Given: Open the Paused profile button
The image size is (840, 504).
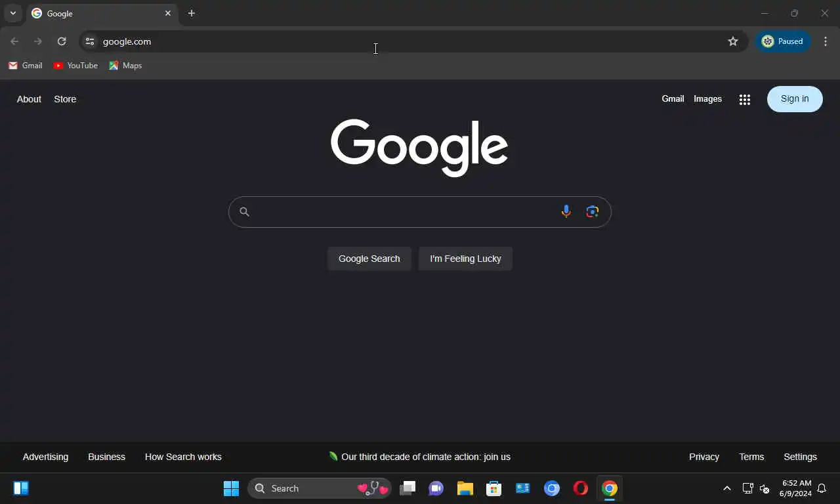Looking at the screenshot, I should click(783, 41).
